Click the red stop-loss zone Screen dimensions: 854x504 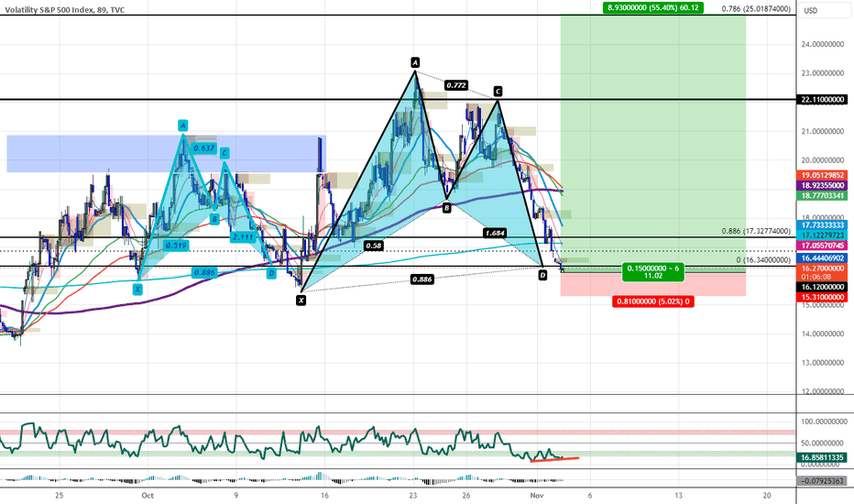653,284
